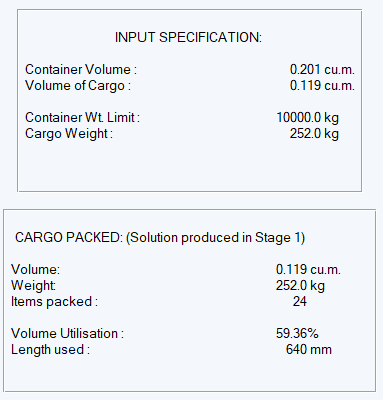Select the Container Wt. Limit label
383x400 pixels.
82,118
